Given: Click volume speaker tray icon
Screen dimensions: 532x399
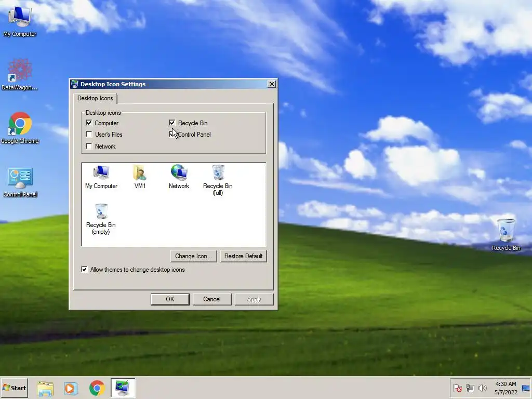Looking at the screenshot, I should click(482, 388).
